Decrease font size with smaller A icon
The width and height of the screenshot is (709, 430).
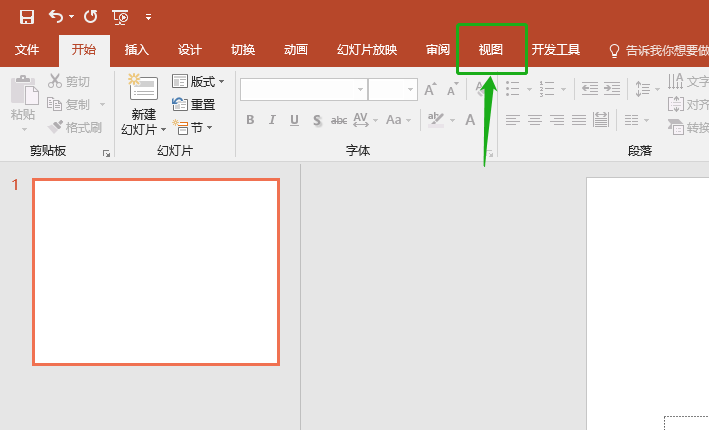coord(452,90)
